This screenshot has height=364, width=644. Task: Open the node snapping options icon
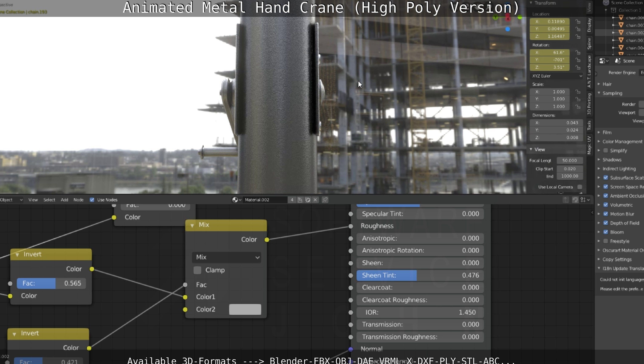(x=585, y=200)
